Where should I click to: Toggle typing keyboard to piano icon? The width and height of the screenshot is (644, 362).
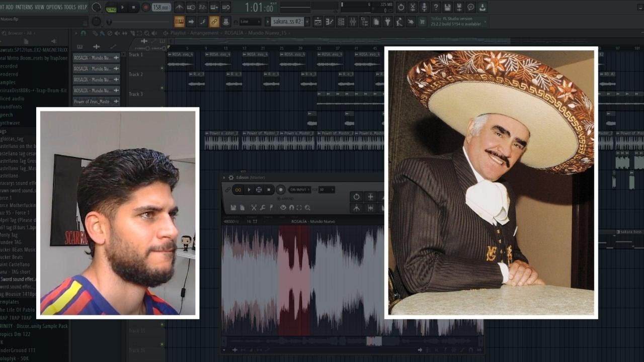click(x=180, y=22)
